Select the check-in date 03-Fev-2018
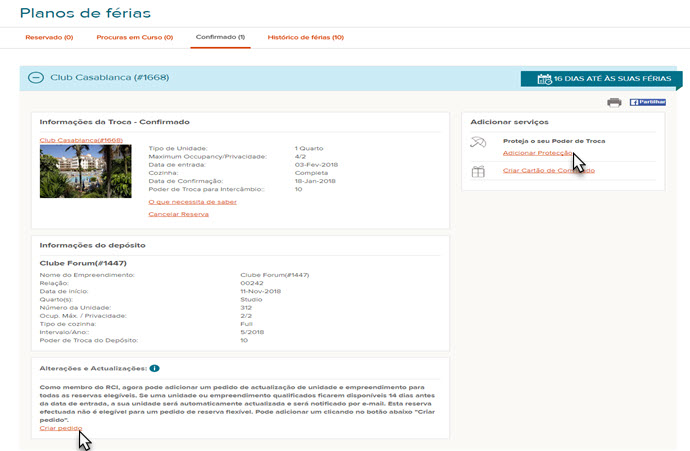Screen dimensions: 690x451 pyautogui.click(x=316, y=165)
